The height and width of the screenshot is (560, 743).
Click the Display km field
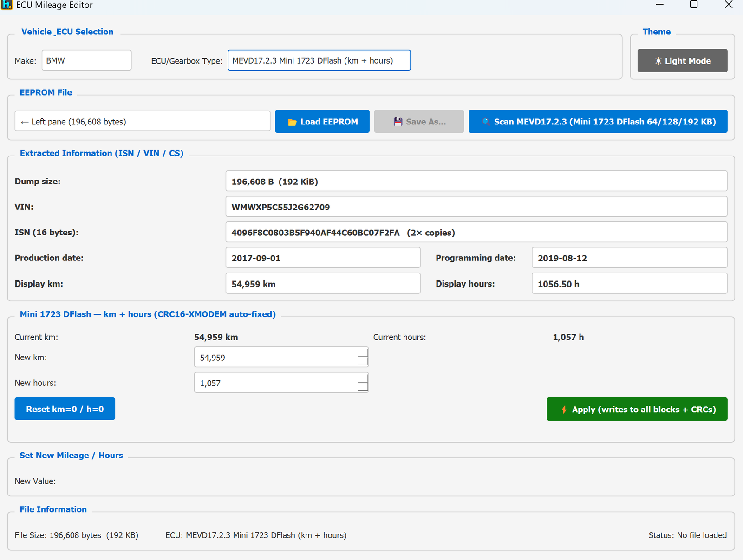click(323, 283)
